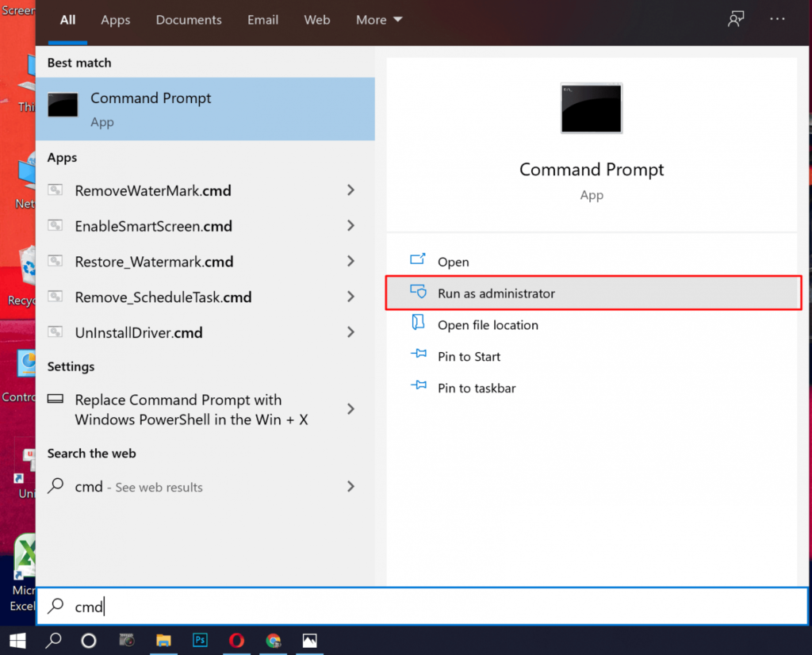Expand arrow for RemoveWaterMark.cmd
Image resolution: width=812 pixels, height=655 pixels.
(x=350, y=190)
